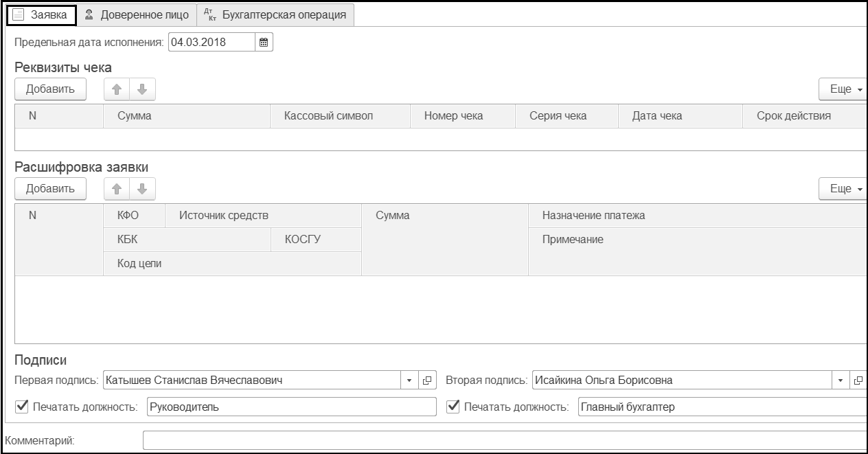Open first signature person card icon
Viewport: 868px width, 454px height.
click(x=427, y=381)
